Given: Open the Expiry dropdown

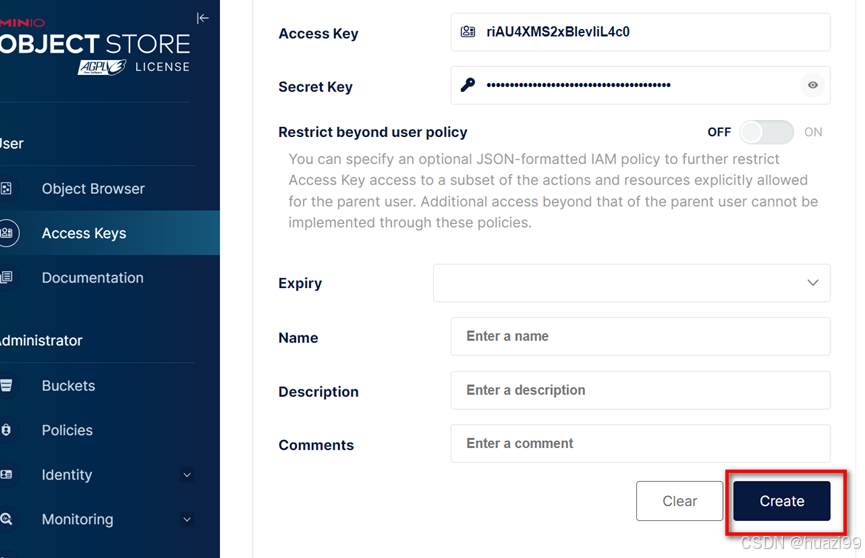Looking at the screenshot, I should click(632, 283).
